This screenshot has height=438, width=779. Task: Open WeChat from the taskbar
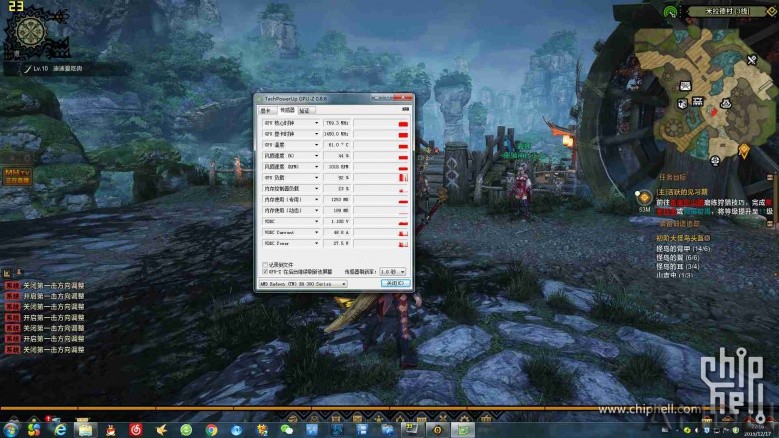pyautogui.click(x=287, y=430)
